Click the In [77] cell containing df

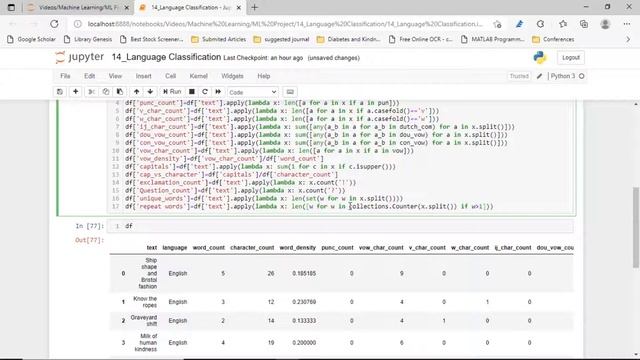coord(340,226)
